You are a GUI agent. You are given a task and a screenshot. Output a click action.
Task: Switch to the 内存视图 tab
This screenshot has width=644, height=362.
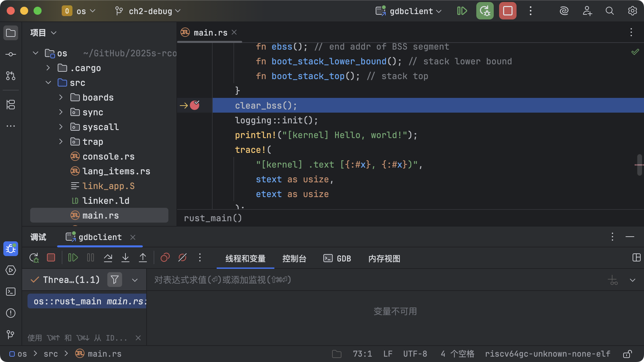coord(384,259)
